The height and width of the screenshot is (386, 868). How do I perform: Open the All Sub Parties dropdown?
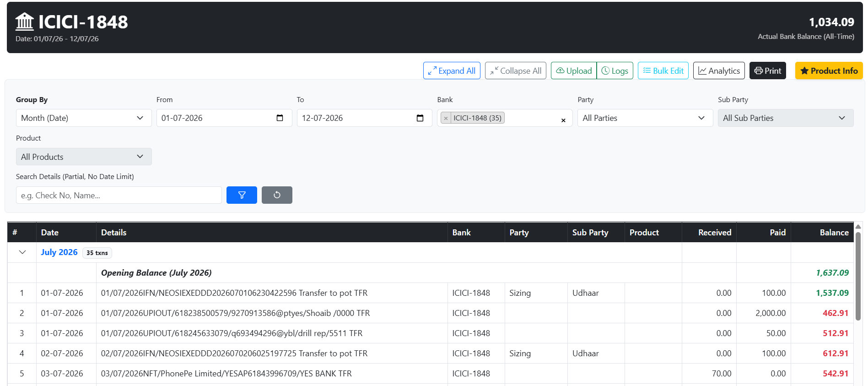tap(786, 118)
